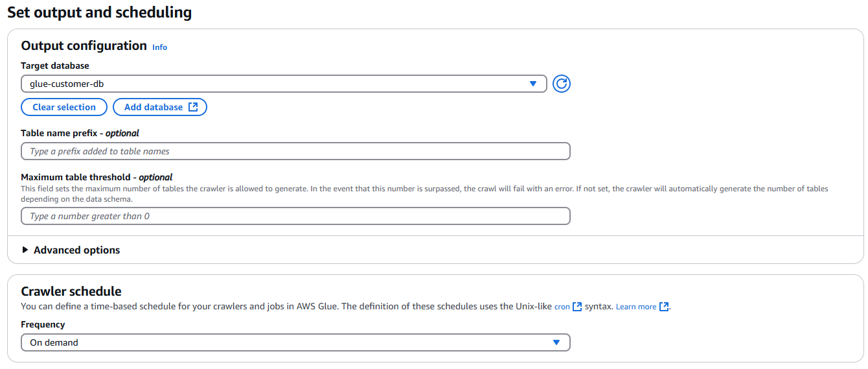868x369 pixels.
Task: Open the Learn more link
Action: [x=636, y=307]
